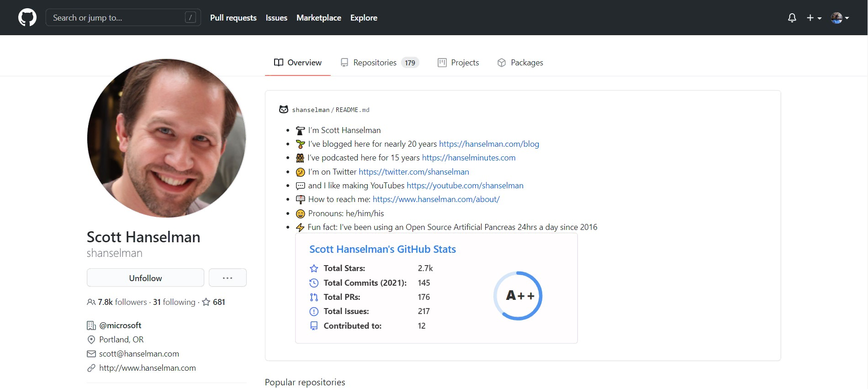Click the lightning bolt emoji beside Fun fact
This screenshot has width=868, height=389.
click(300, 228)
